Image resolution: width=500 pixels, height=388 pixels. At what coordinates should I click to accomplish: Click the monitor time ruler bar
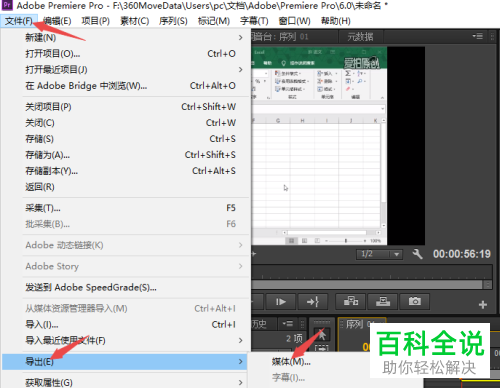[372, 272]
